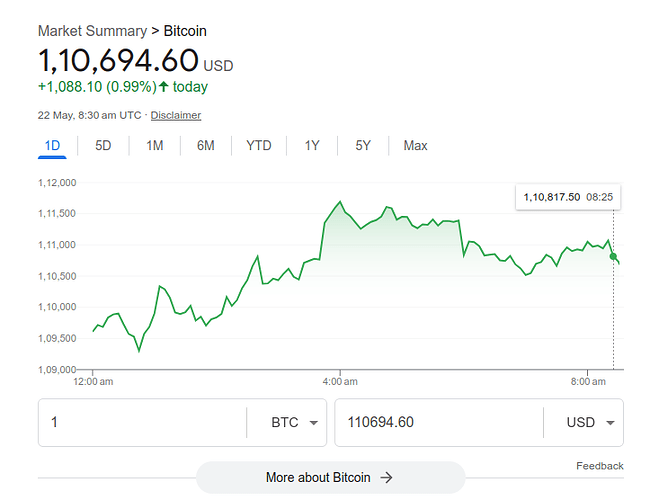
Task: Click the 12:00 am axis label
Action: (93, 382)
